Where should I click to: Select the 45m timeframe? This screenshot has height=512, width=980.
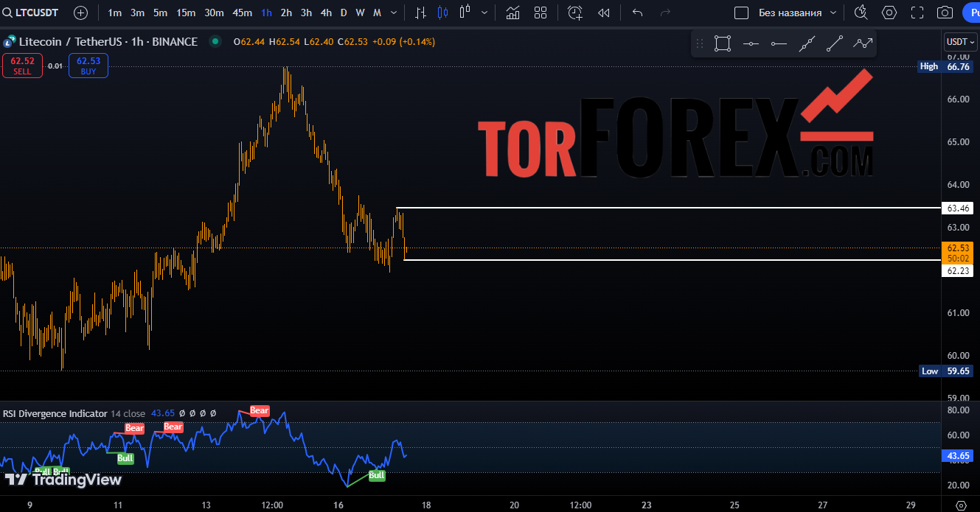pyautogui.click(x=242, y=13)
